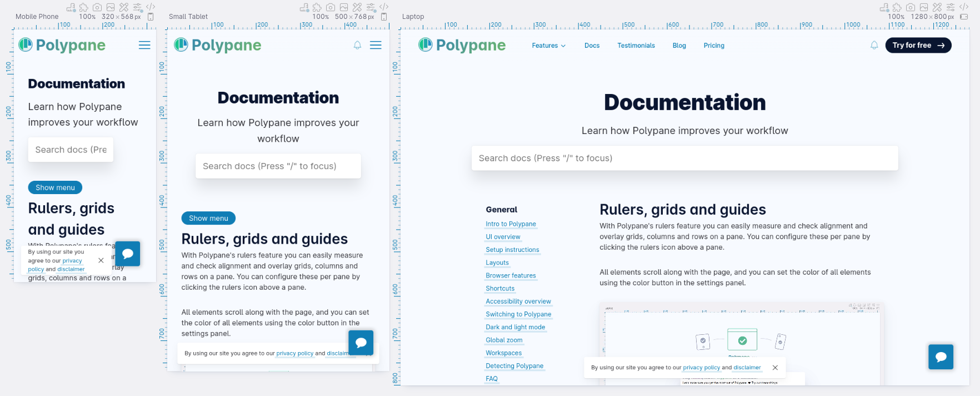Click 100% zoom value of Mobile Phone pane

87,17
